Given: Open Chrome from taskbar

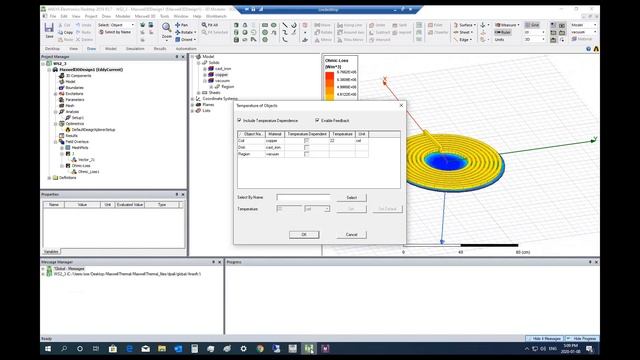Looking at the screenshot, I should 260,349.
